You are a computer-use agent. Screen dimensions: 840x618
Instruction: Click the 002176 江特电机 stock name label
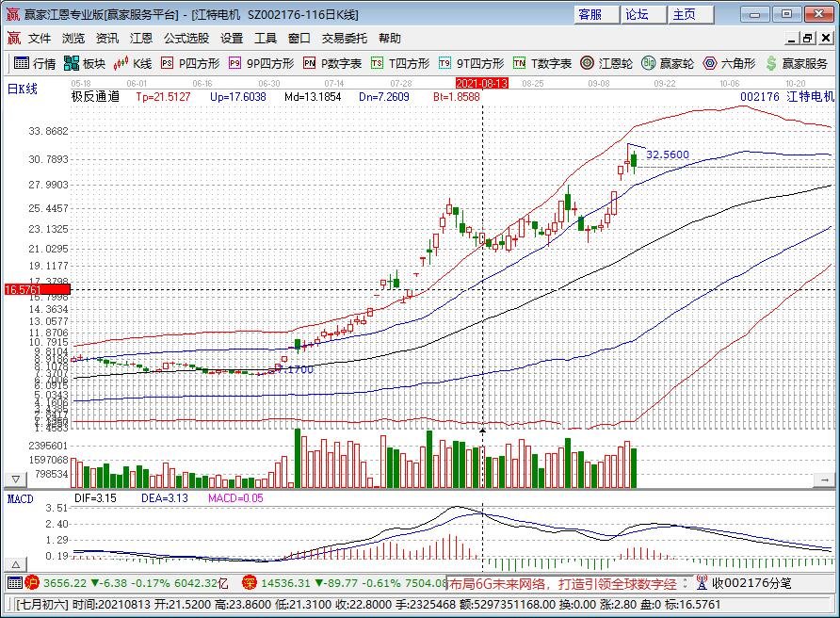pyautogui.click(x=787, y=96)
